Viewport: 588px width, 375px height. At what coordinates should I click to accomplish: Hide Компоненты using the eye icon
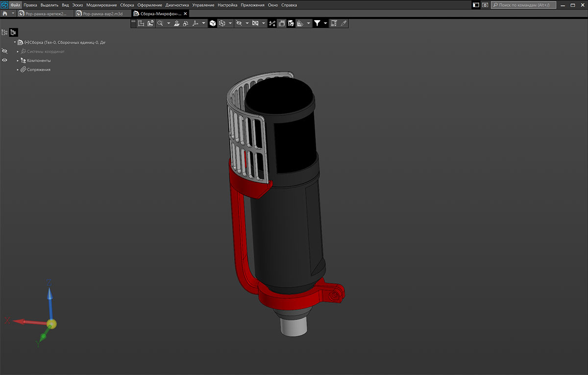(x=4, y=60)
